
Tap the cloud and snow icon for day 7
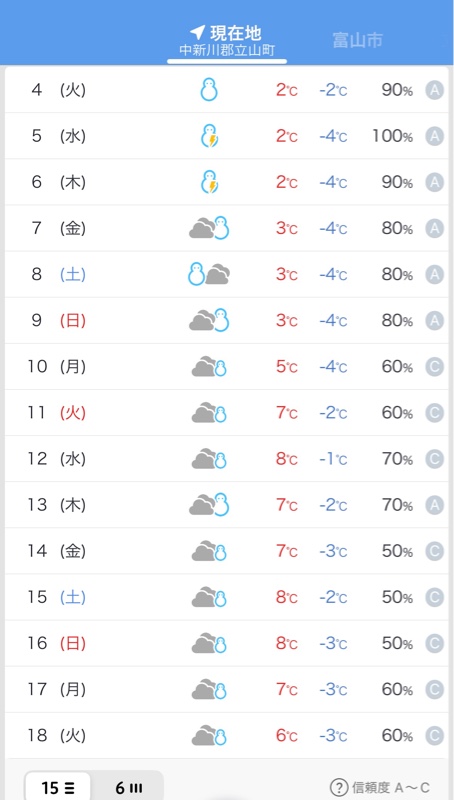coord(209,228)
